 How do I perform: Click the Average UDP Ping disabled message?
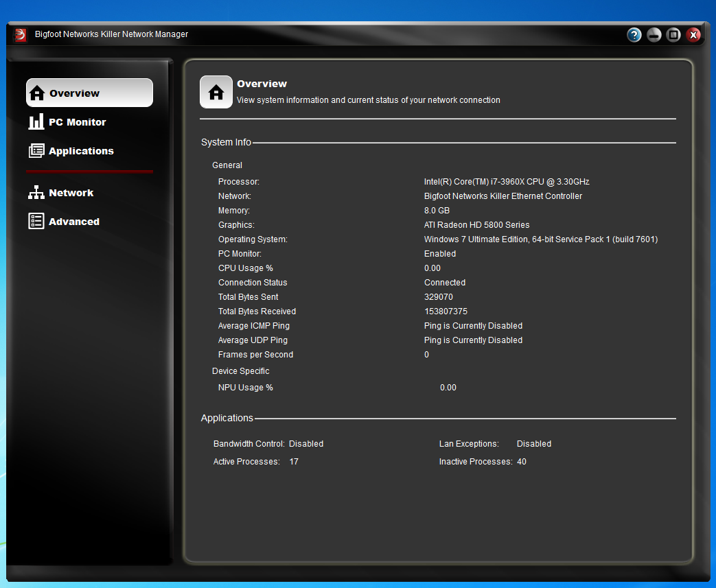[x=473, y=340]
